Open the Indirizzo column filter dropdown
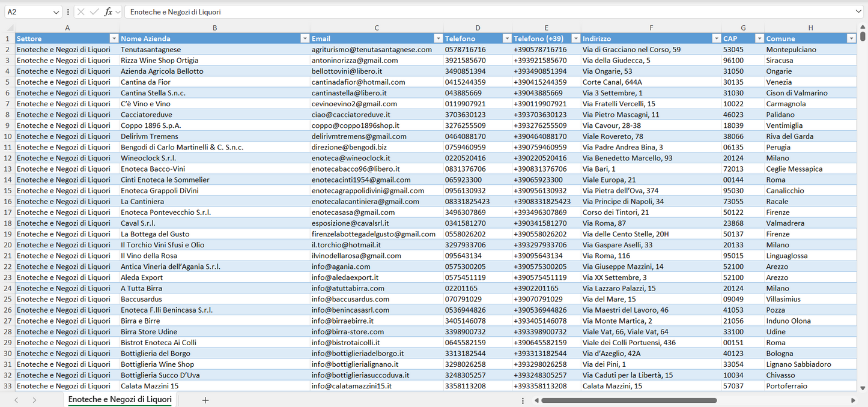 [x=716, y=38]
